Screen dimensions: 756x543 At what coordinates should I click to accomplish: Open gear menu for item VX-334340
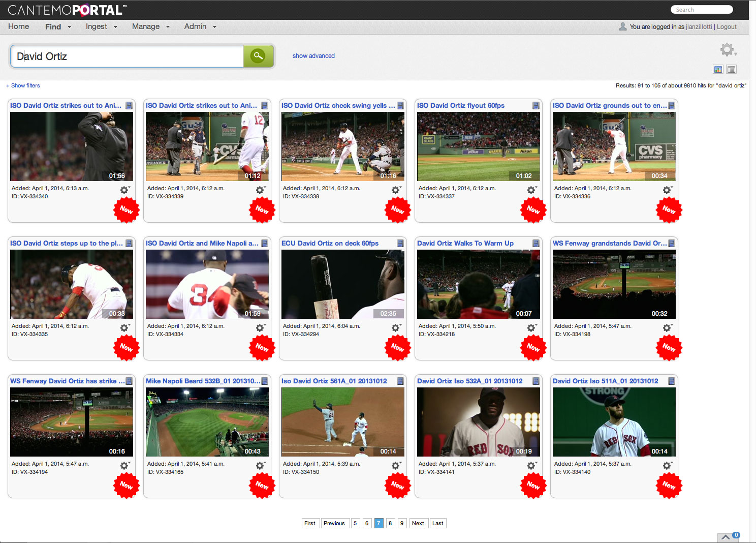click(x=124, y=190)
